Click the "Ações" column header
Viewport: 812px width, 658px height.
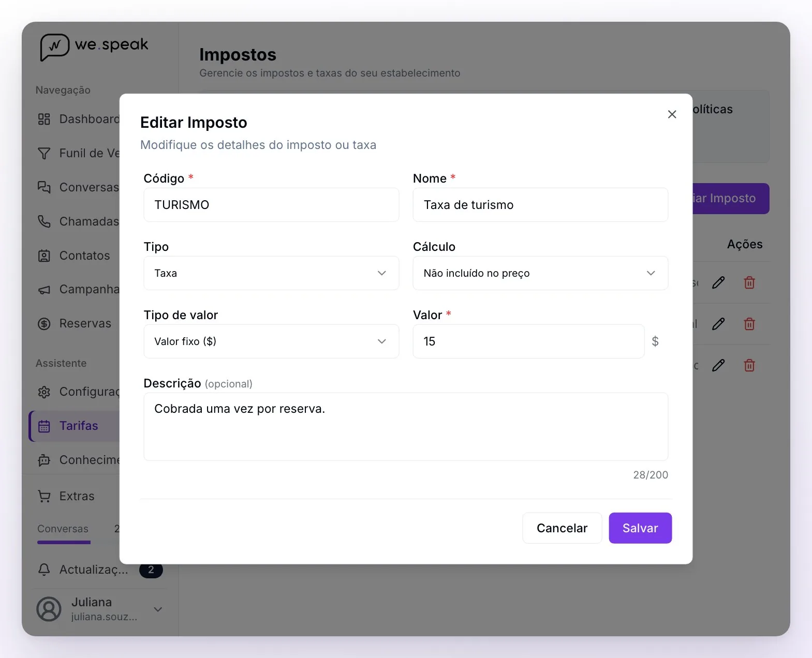745,245
